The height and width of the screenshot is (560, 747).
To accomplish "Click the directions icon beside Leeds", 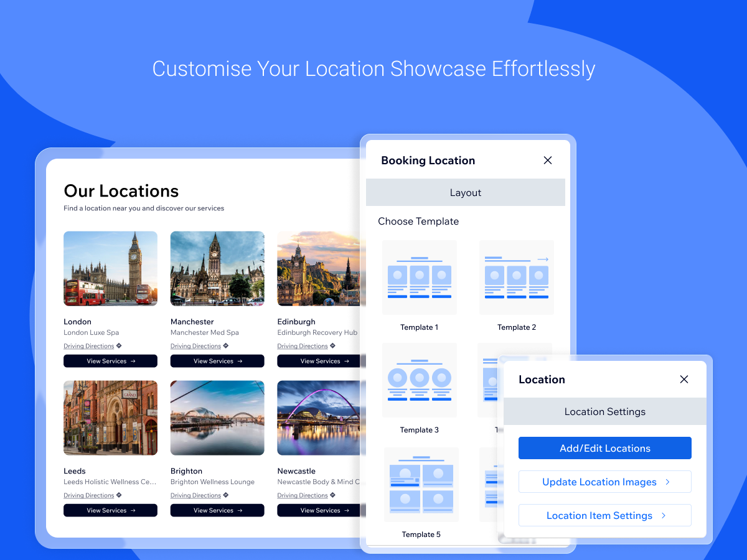I will pyautogui.click(x=119, y=495).
